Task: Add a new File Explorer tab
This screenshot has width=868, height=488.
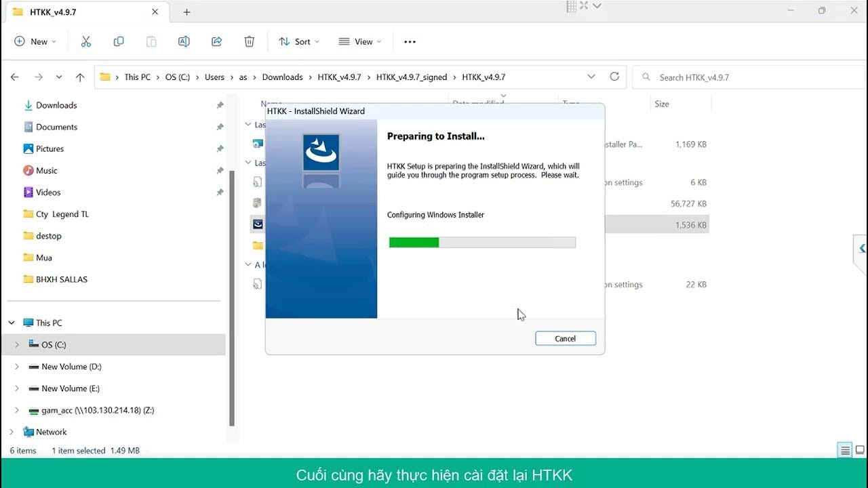Action: (x=186, y=12)
